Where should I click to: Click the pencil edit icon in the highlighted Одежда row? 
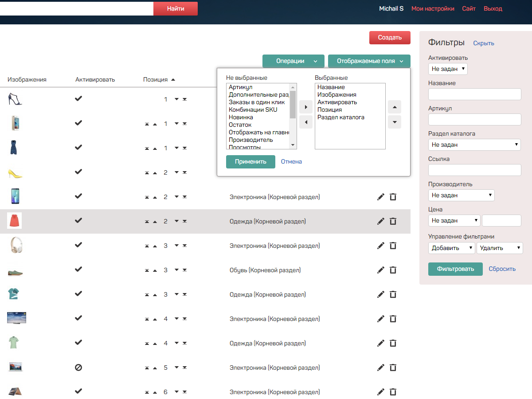(380, 221)
